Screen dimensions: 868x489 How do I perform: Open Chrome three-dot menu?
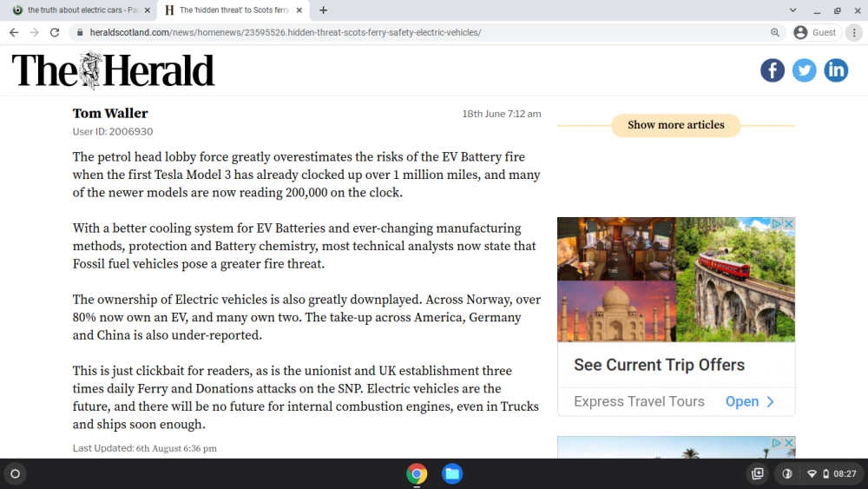(854, 33)
